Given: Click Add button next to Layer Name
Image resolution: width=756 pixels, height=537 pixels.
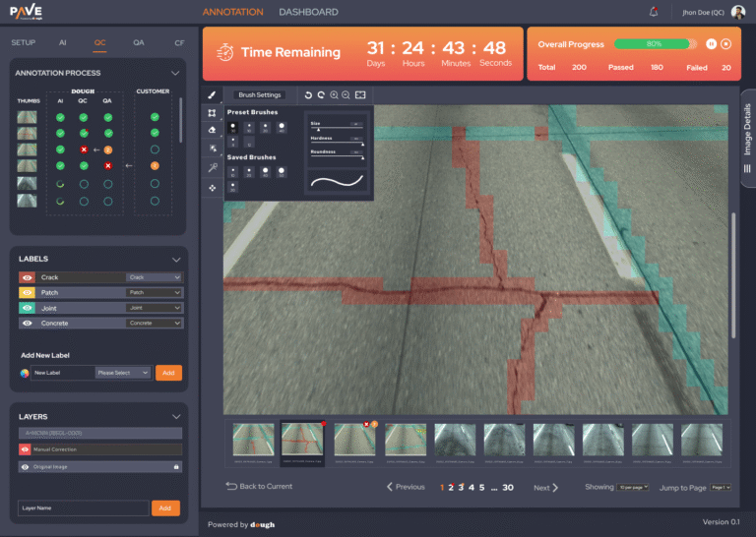Looking at the screenshot, I should click(x=165, y=507).
